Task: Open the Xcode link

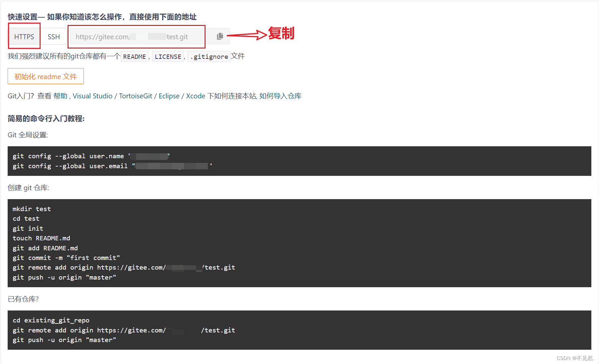Action: [x=196, y=96]
